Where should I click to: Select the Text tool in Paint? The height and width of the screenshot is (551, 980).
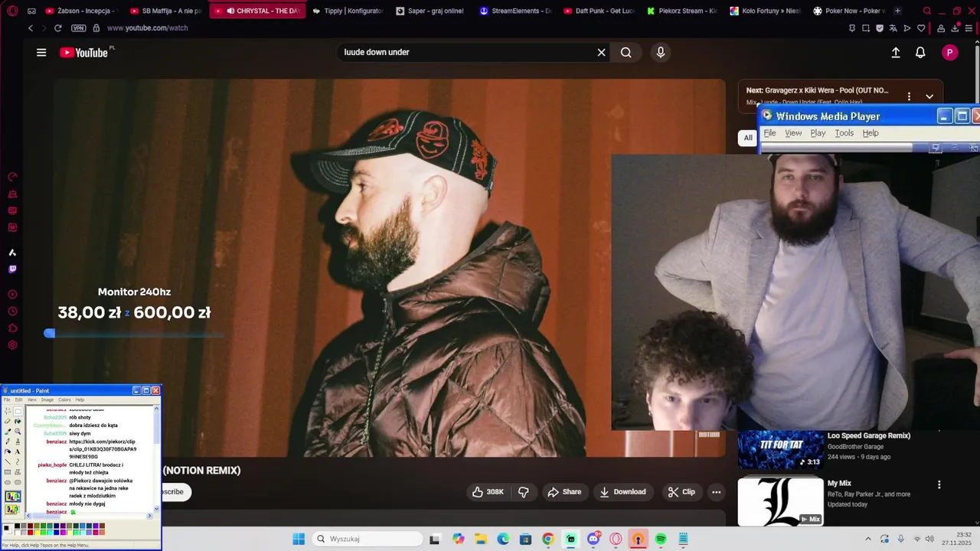click(18, 452)
